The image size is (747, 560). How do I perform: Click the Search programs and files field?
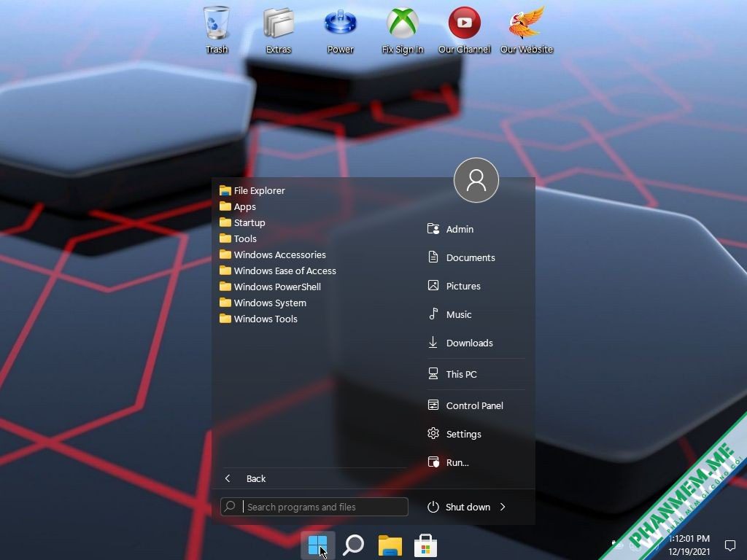(x=314, y=507)
